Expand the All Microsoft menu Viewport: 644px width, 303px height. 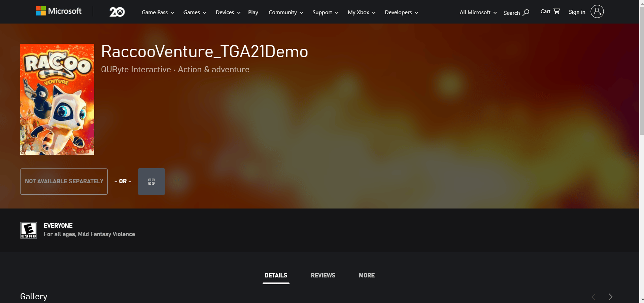[478, 12]
